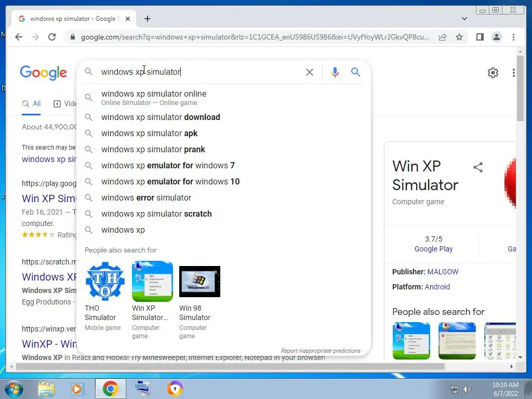Screen dimensions: 532x399
Task: Open the Android platform link
Action: [x=437, y=287]
